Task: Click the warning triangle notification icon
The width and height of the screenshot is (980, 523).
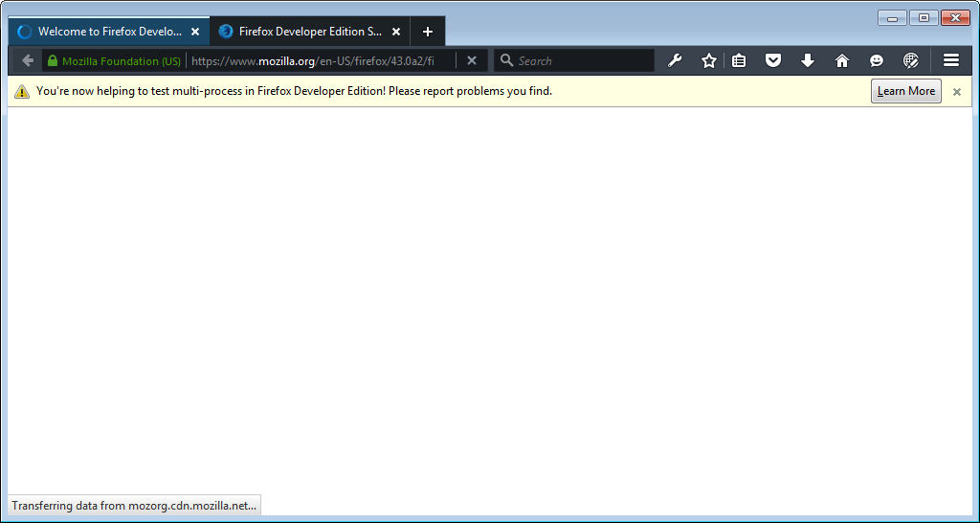Action: point(22,91)
